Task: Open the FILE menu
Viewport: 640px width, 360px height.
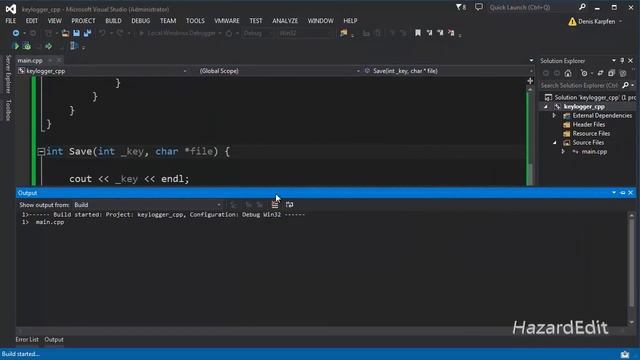Action: pyautogui.click(x=11, y=21)
